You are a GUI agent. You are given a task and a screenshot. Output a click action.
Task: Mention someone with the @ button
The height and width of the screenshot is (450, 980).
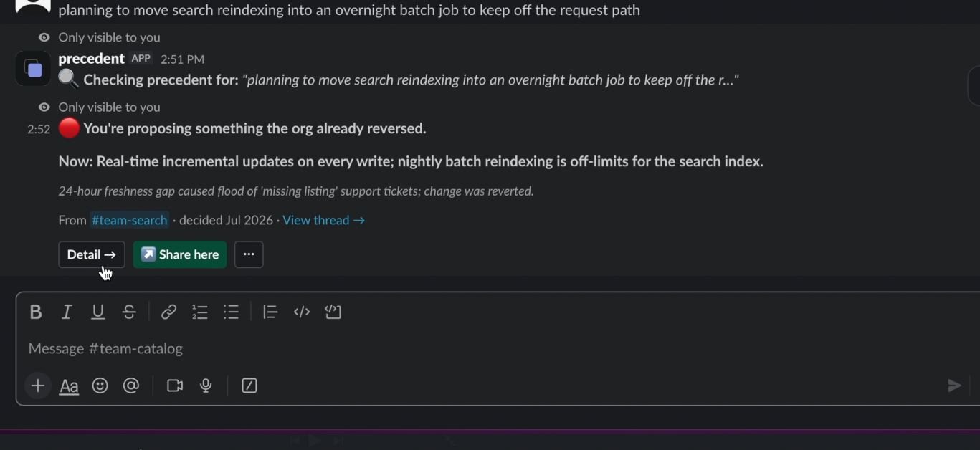click(131, 386)
